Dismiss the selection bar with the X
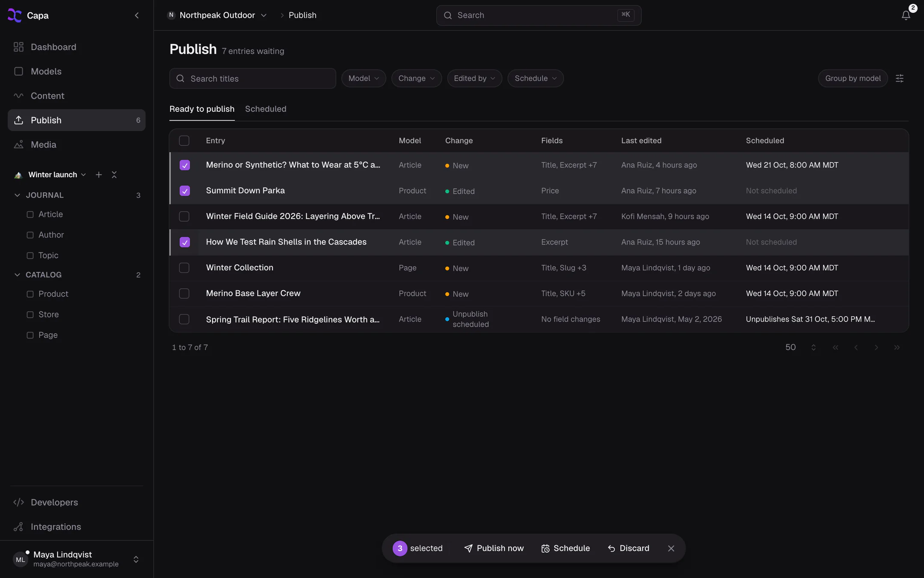This screenshot has width=924, height=578. [x=671, y=548]
